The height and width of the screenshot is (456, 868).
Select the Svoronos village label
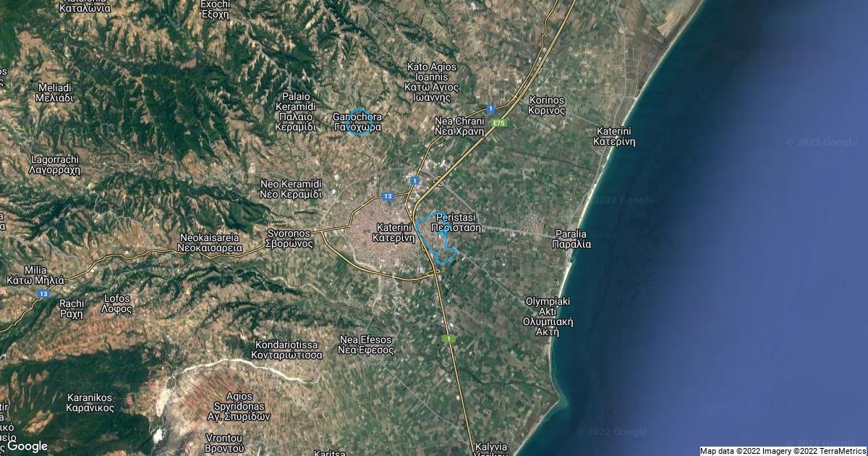(289, 239)
